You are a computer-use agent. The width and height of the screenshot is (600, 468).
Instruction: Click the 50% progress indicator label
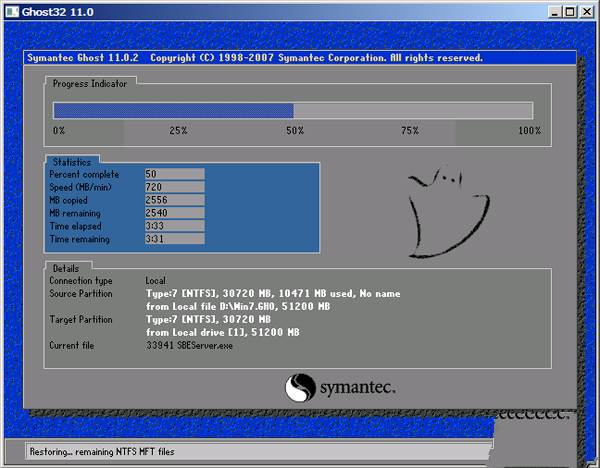295,131
